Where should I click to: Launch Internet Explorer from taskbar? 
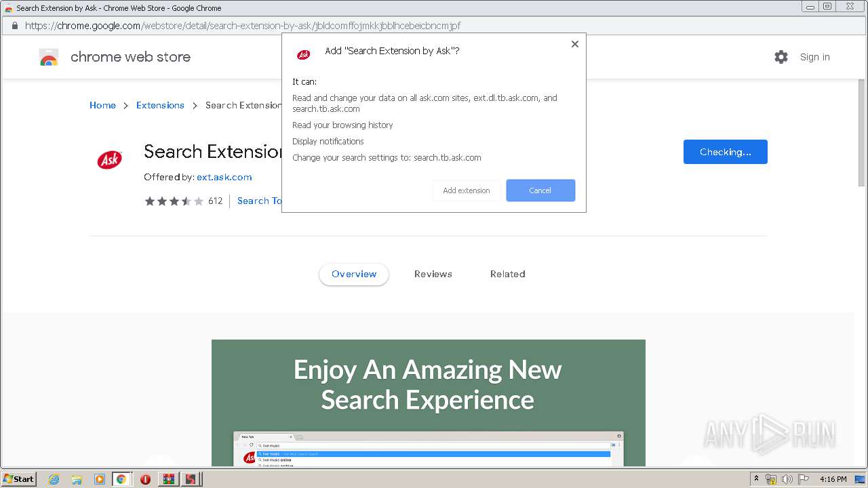point(54,479)
